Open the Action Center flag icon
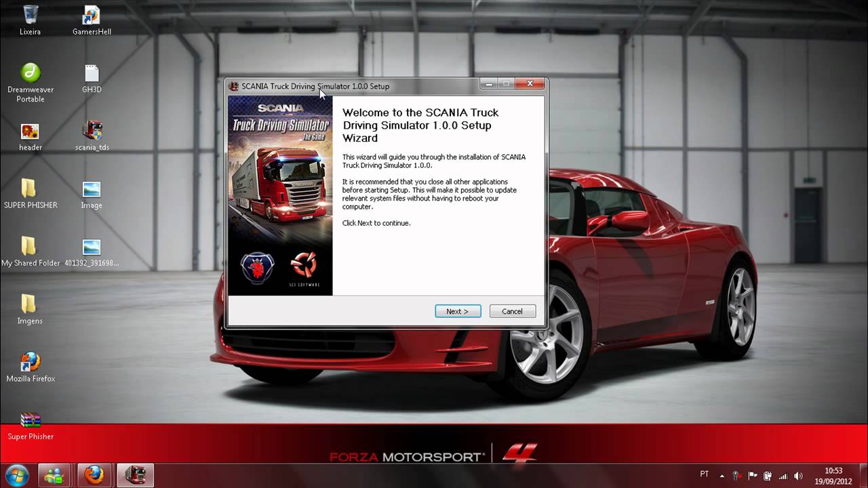 pos(753,476)
